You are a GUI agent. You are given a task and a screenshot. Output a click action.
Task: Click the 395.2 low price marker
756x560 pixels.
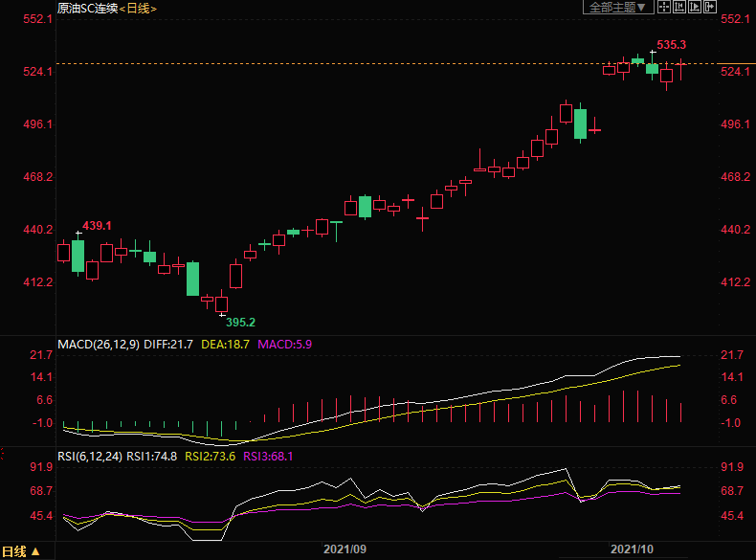(240, 323)
